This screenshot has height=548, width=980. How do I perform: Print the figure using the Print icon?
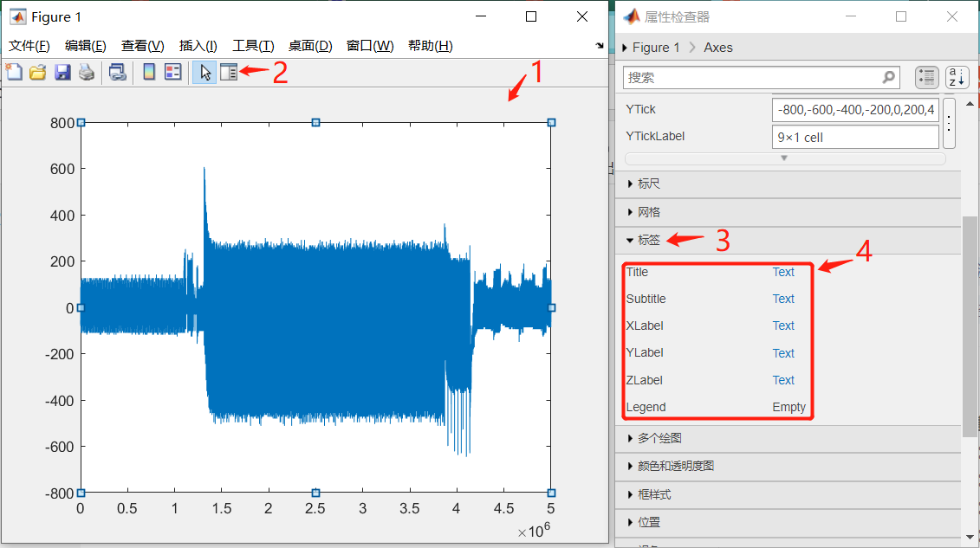[85, 74]
